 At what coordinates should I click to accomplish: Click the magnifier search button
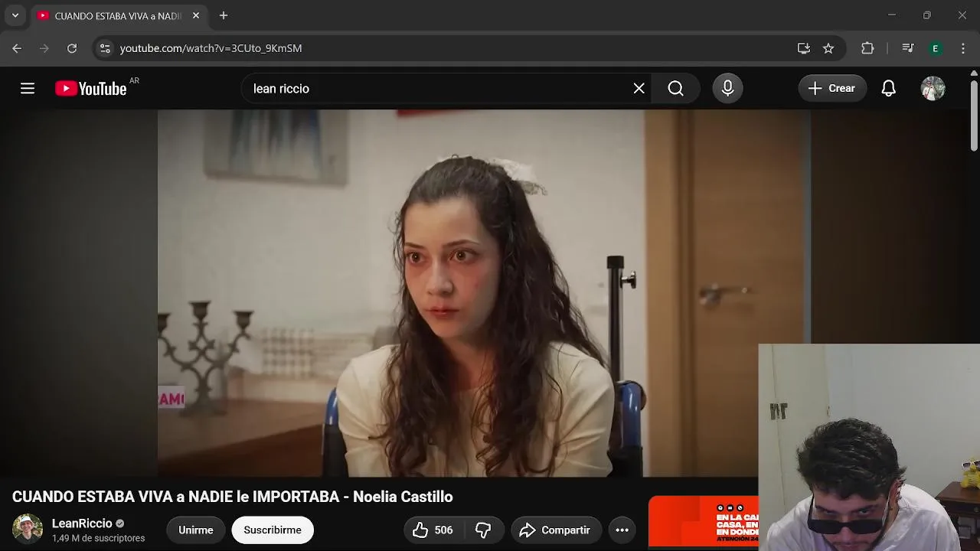pos(675,89)
